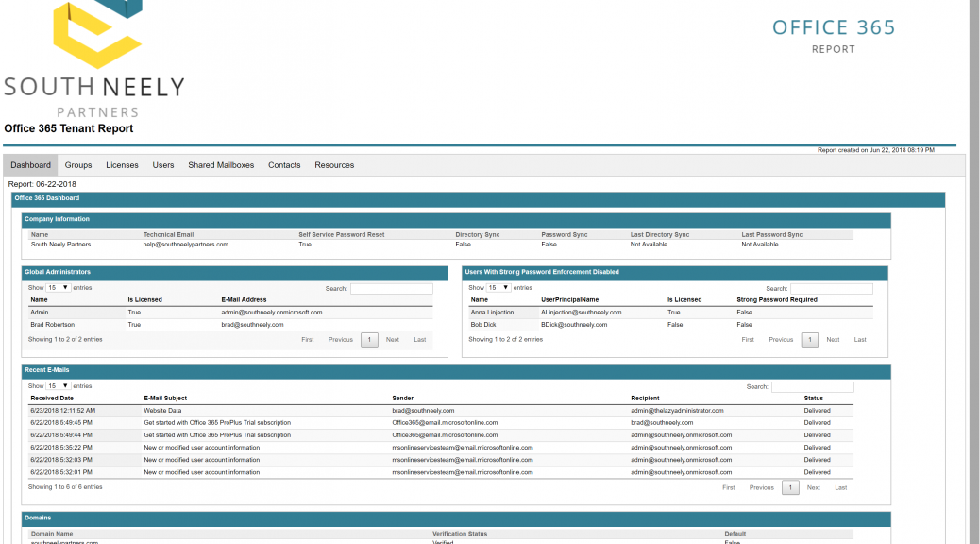Focus search field in Strong Password Enforcement table
The image size is (980, 544).
click(x=831, y=288)
